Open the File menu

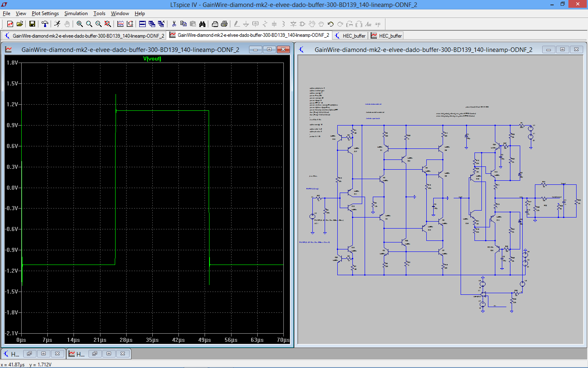pos(7,13)
